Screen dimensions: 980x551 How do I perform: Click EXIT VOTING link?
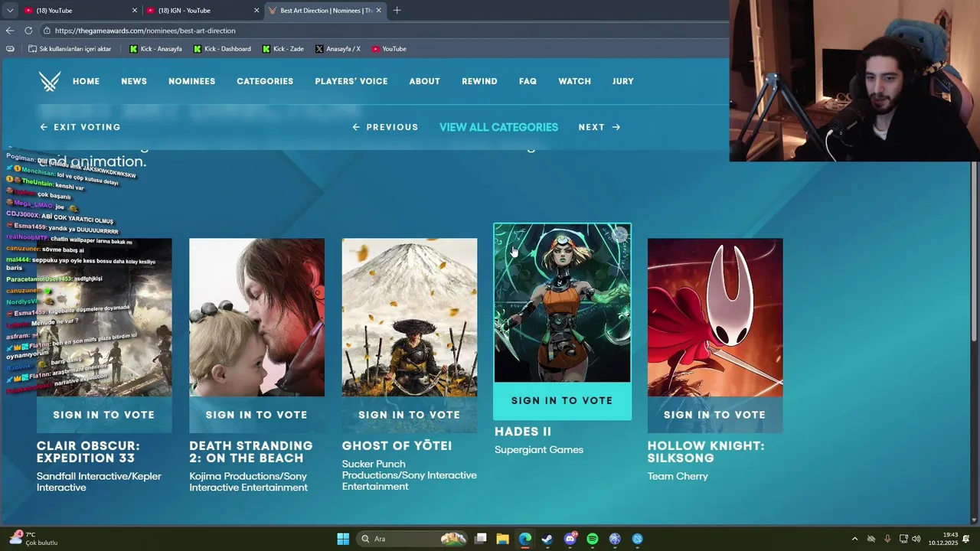point(80,127)
